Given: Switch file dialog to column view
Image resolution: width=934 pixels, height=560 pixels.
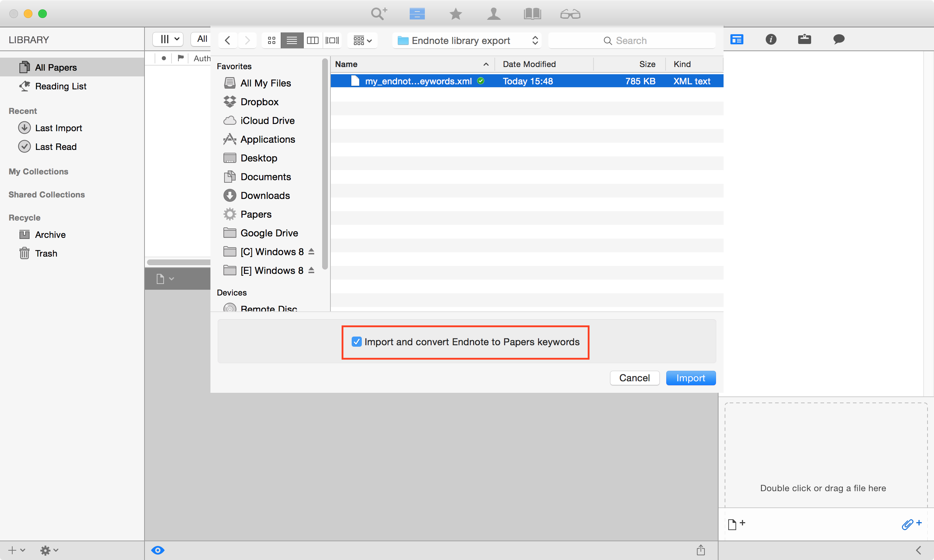Looking at the screenshot, I should [313, 40].
